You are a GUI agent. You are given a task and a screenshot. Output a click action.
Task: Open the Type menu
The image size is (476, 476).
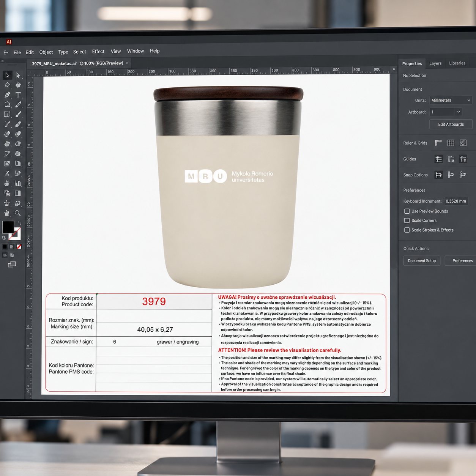click(63, 52)
